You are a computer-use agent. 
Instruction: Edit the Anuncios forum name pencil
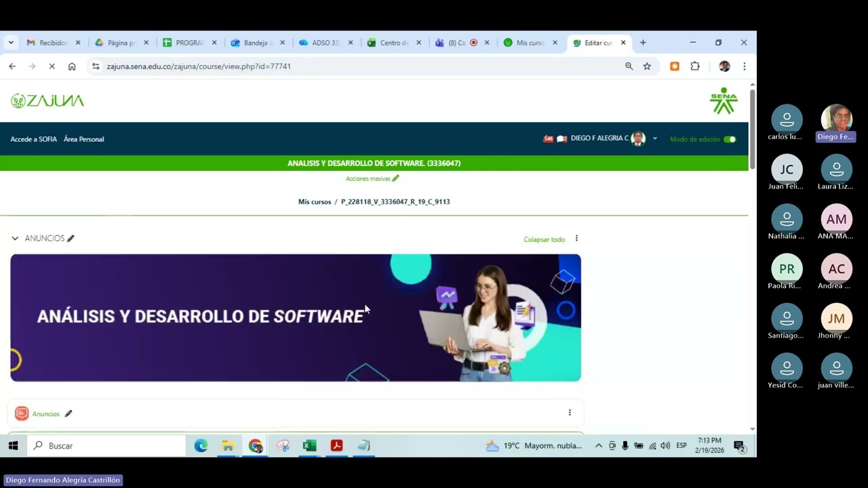coord(68,413)
